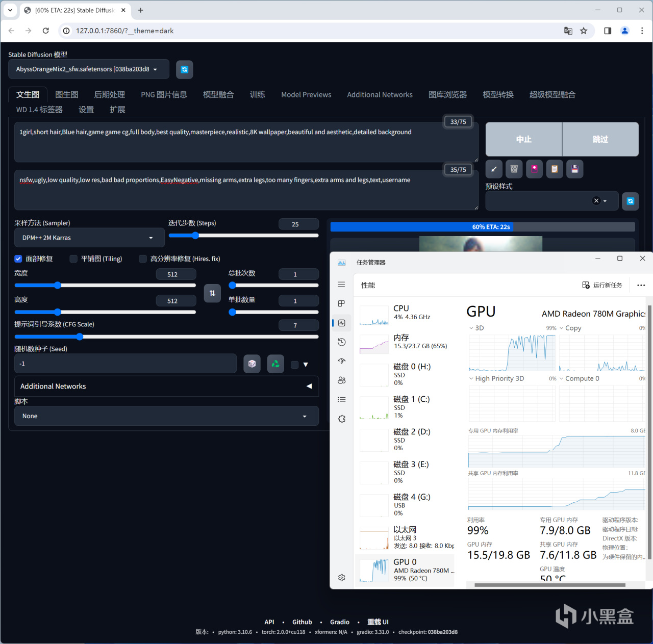
Task: Open App history in Task Manager sidebar
Action: pos(342,342)
